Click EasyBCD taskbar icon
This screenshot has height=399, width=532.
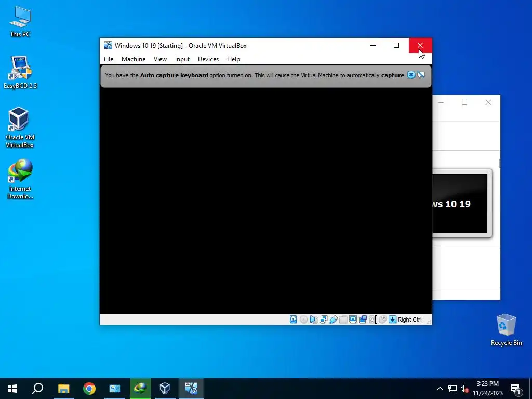[115, 389]
